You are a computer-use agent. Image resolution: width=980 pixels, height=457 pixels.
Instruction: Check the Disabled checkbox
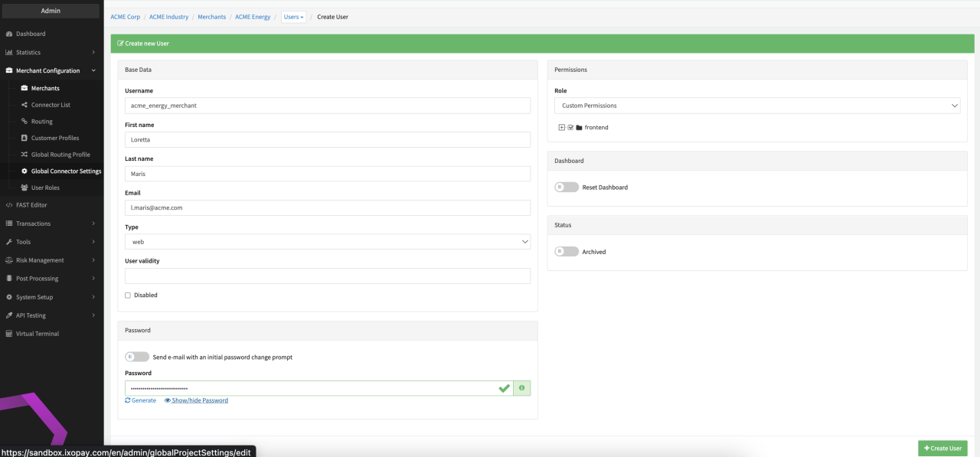click(x=128, y=295)
